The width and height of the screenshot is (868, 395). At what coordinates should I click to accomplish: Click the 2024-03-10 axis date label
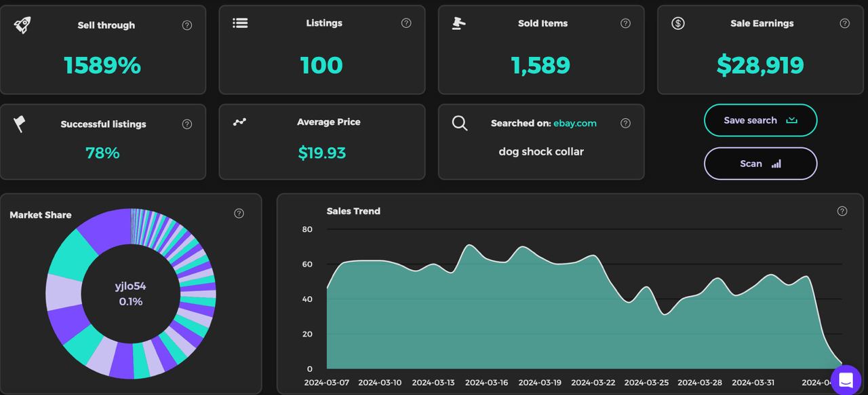pos(380,382)
